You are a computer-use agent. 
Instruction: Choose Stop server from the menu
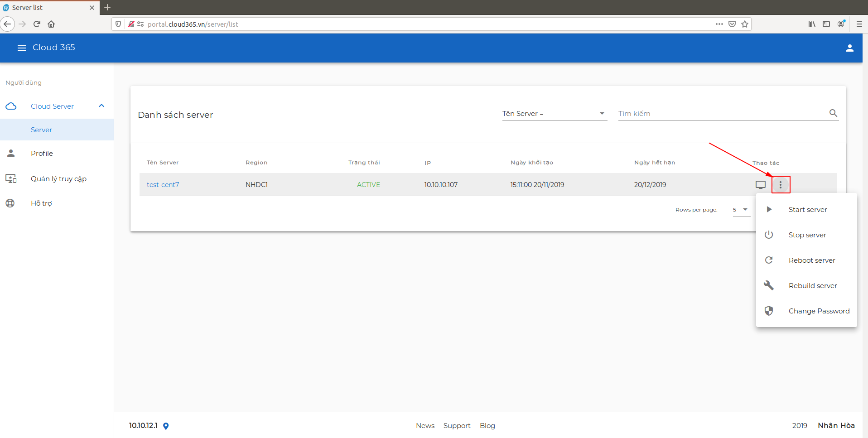(806, 235)
